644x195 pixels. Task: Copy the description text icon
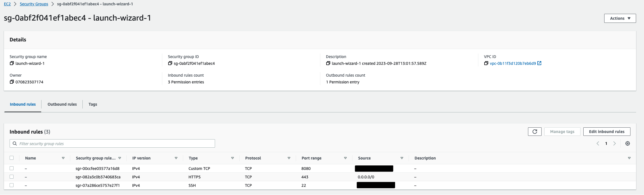328,63
